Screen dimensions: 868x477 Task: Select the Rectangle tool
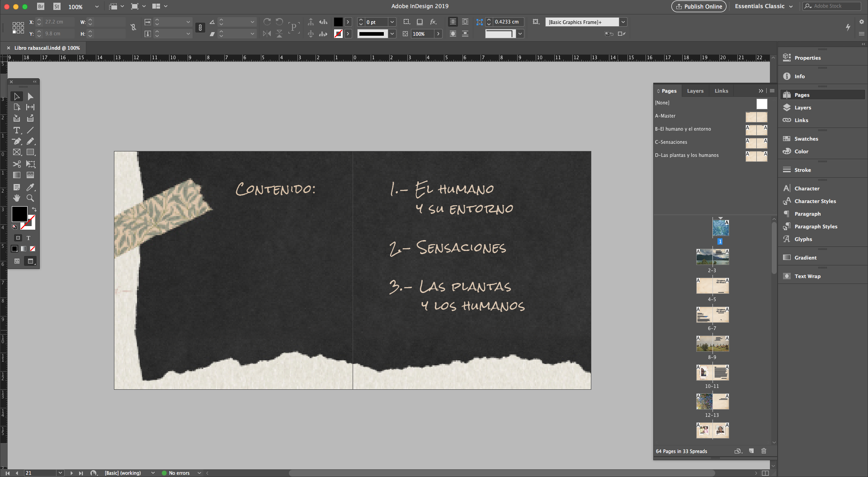click(30, 152)
